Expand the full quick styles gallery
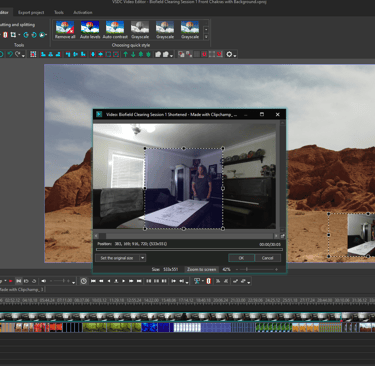Viewport: 375px width, 366px height. (206, 37)
